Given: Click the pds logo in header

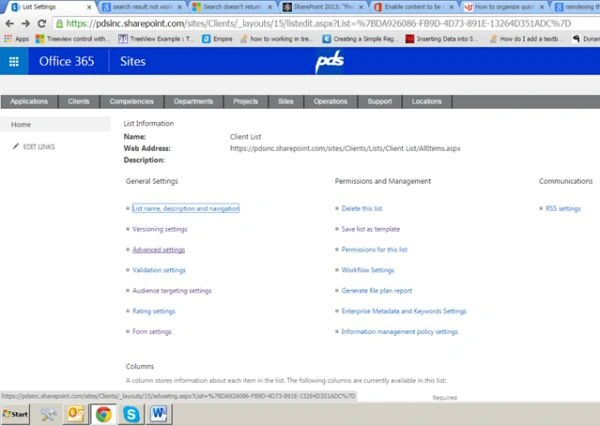Looking at the screenshot, I should click(x=329, y=61).
